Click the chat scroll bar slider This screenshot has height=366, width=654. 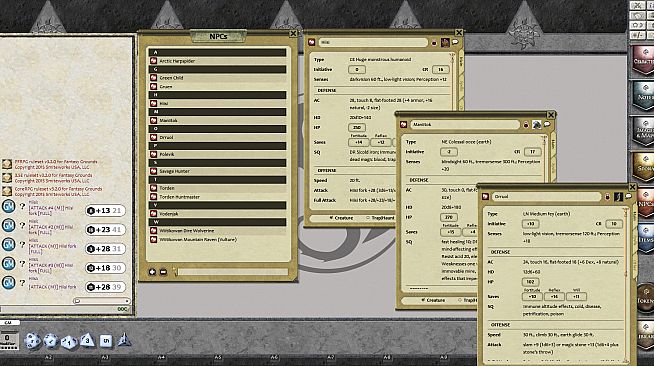click(x=101, y=301)
